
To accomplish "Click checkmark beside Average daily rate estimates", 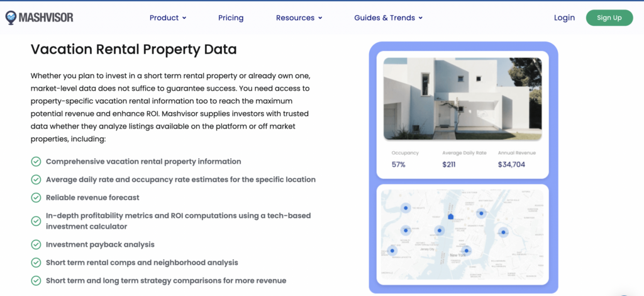I will click(36, 179).
